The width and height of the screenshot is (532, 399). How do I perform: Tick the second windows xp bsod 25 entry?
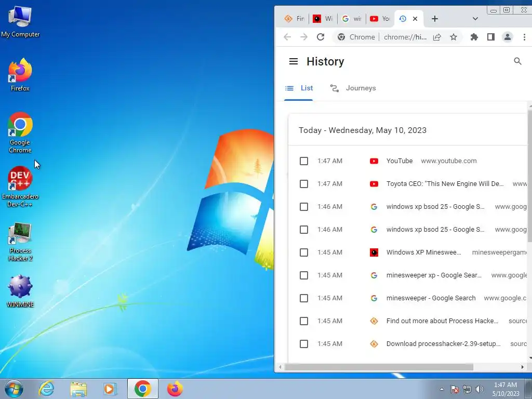(x=303, y=230)
